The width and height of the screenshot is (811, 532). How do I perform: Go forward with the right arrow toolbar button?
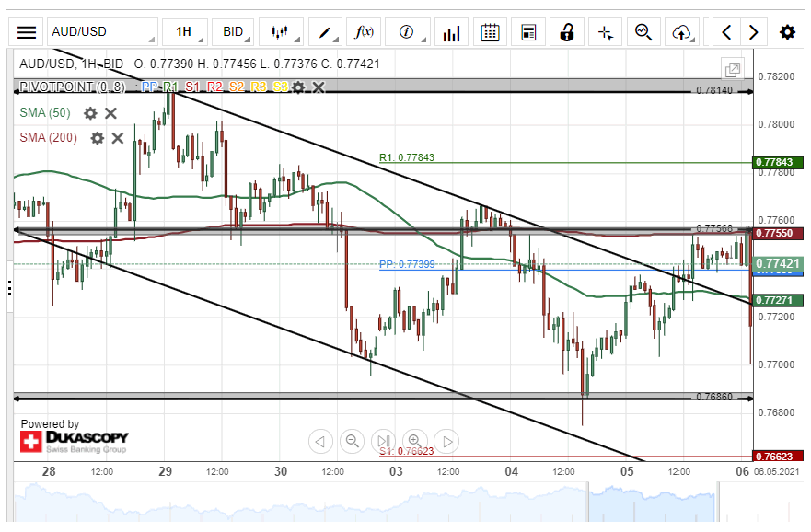754,32
